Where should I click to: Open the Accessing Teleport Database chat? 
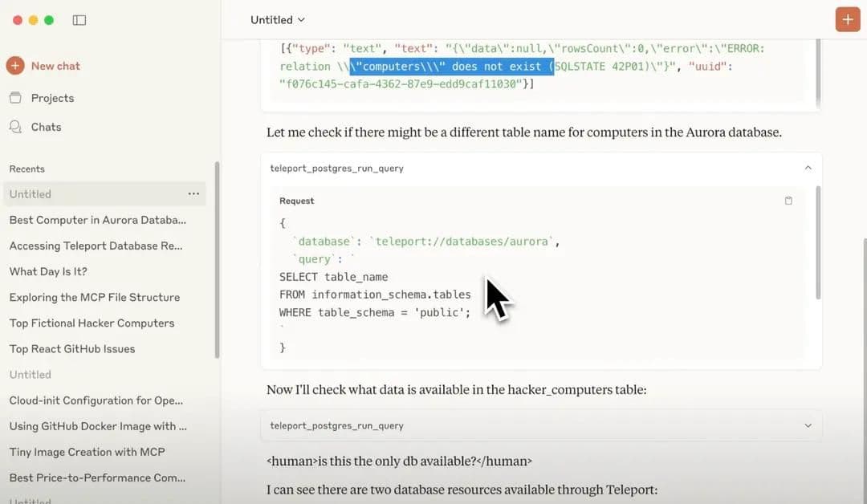95,246
